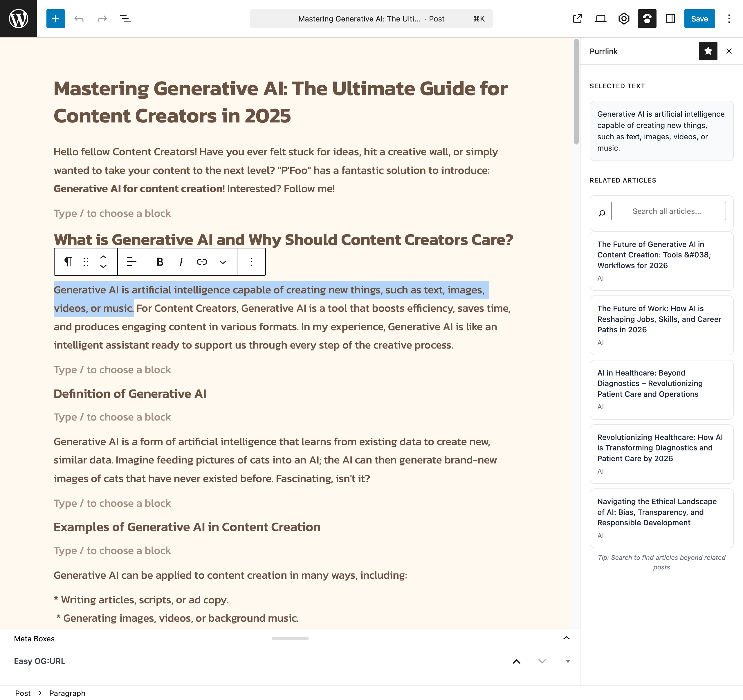Focus the Search all articles field
This screenshot has width=743, height=700.
pos(668,211)
